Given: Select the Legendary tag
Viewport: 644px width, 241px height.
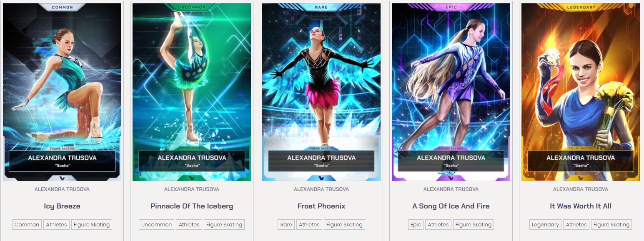Looking at the screenshot, I should (x=545, y=224).
